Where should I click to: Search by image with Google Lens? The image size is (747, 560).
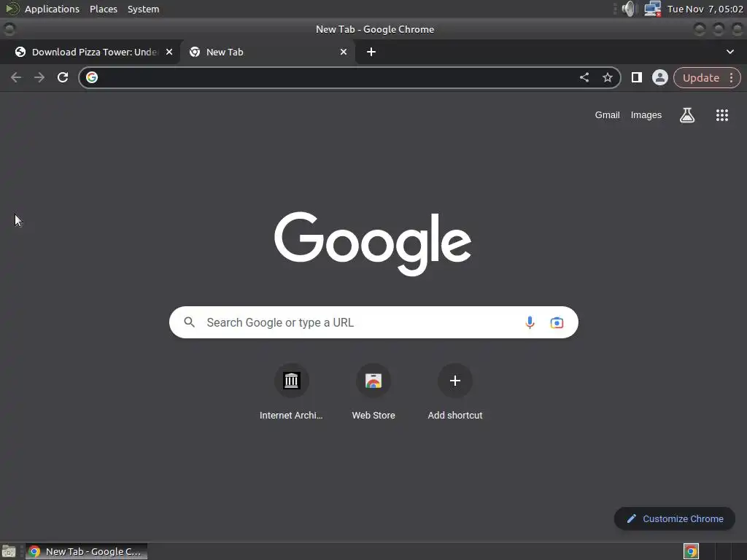pos(557,322)
